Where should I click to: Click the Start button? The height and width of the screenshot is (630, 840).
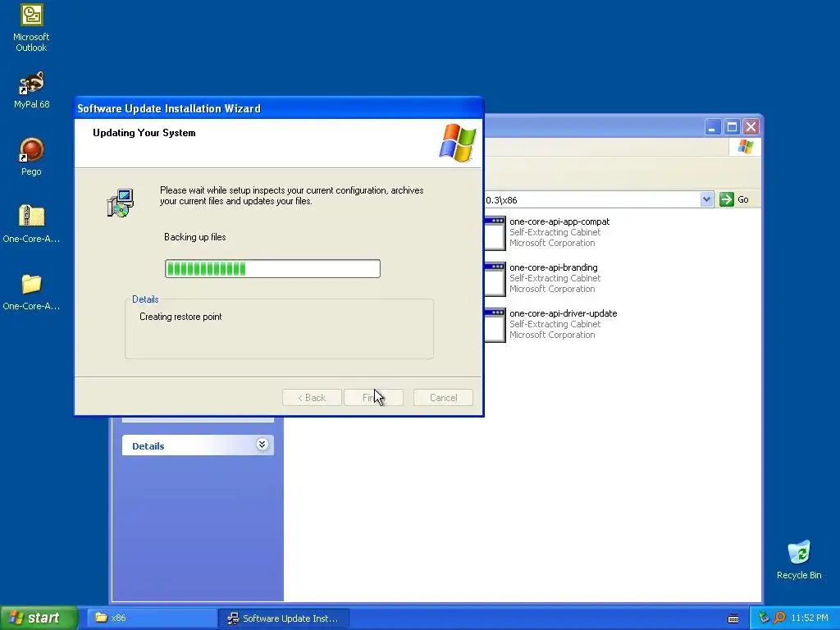click(39, 618)
